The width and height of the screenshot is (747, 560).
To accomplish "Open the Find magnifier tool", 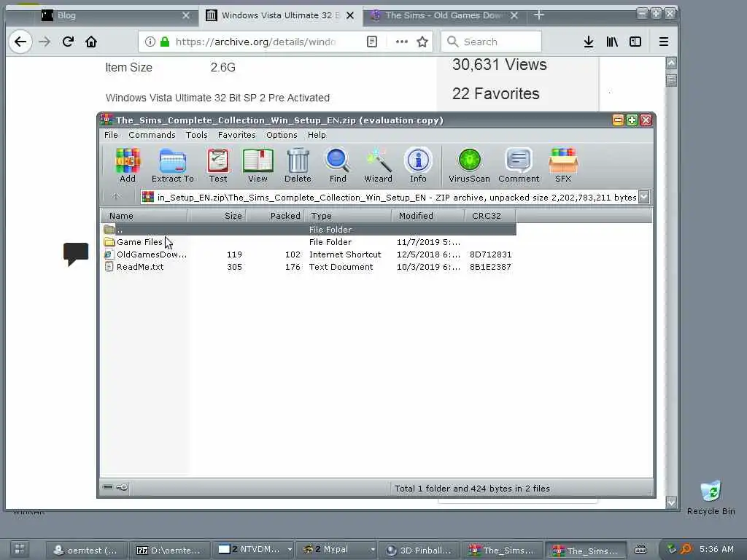I will point(338,166).
